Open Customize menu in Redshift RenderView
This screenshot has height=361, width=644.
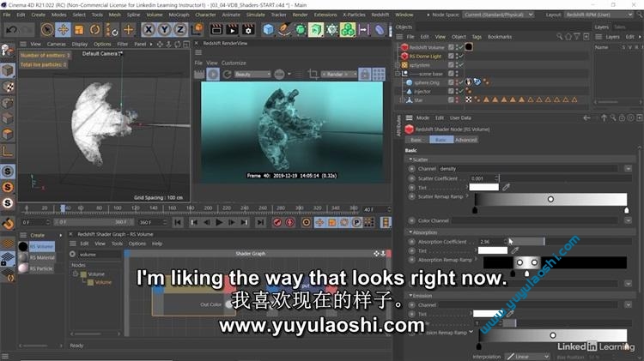[234, 63]
